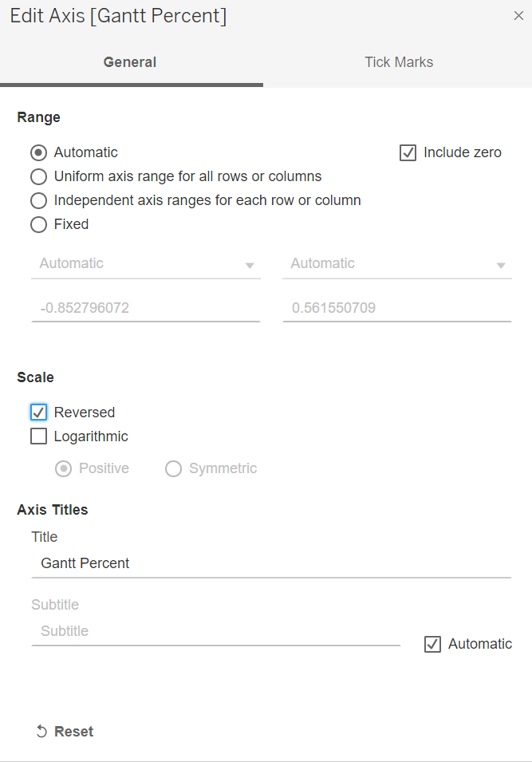Select the Automatic range radio button
The height and width of the screenshot is (762, 532).
point(38,152)
